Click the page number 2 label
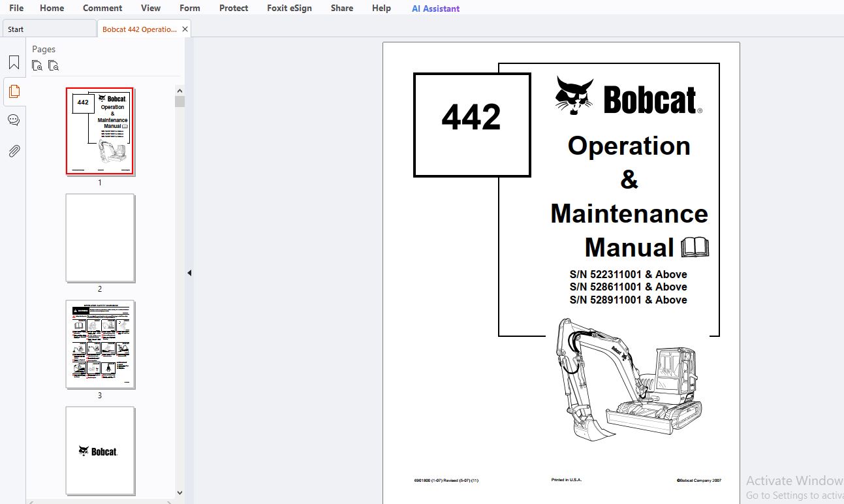This screenshot has width=844, height=504. tap(100, 289)
